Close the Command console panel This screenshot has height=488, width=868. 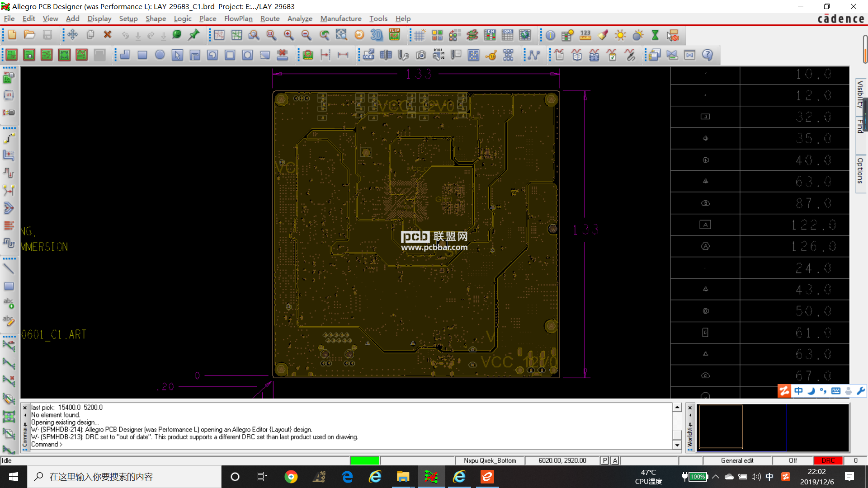tap(25, 408)
